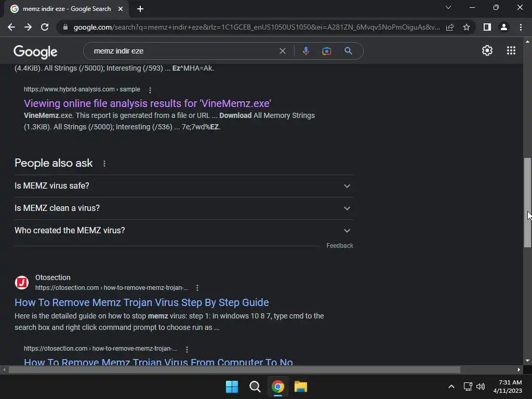View site information lock icon
This screenshot has width=532, height=399.
click(x=65, y=27)
